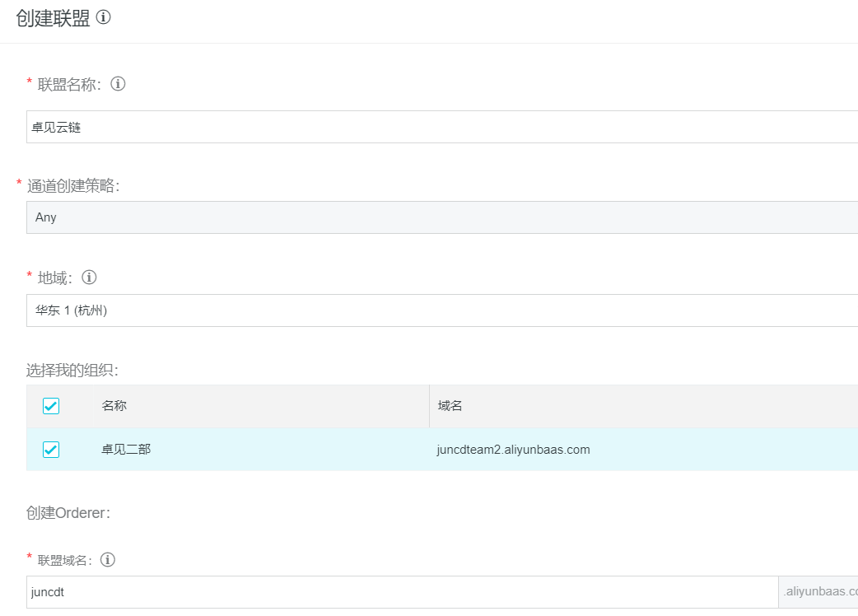This screenshot has width=858, height=616.
Task: Select the 卓见二部 name cell
Action: coord(126,450)
